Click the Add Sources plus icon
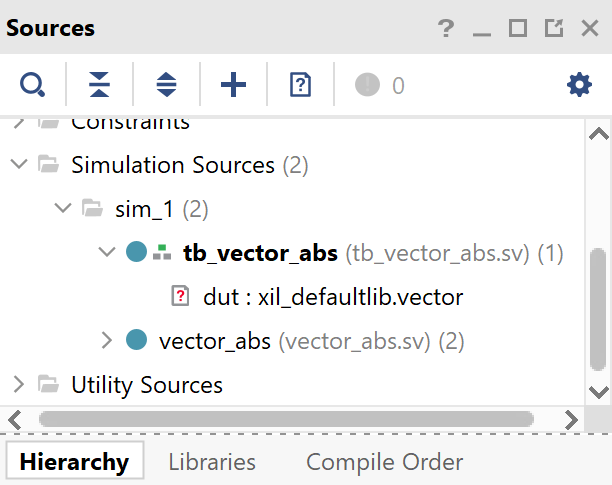The image size is (612, 485). pos(233,85)
